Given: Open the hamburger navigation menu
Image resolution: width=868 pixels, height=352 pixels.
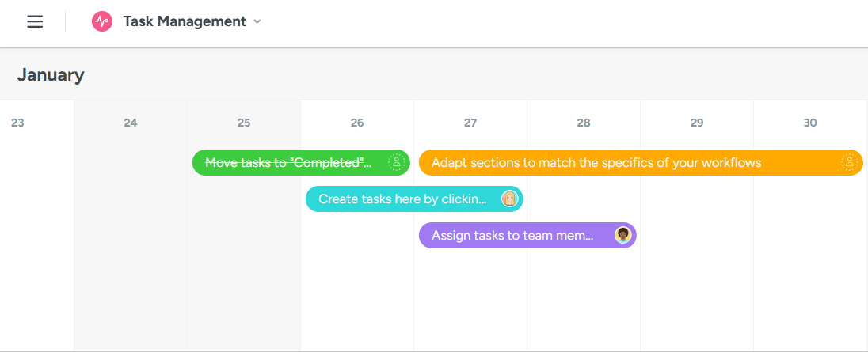Looking at the screenshot, I should pyautogui.click(x=35, y=21).
